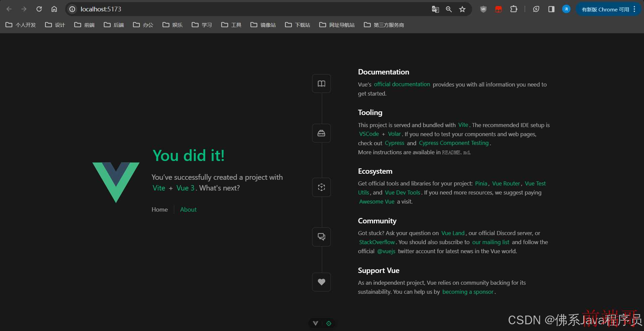Screen dimensions: 644x331
Task: Toggle the Vue DevTools panel button
Action: pos(315,323)
